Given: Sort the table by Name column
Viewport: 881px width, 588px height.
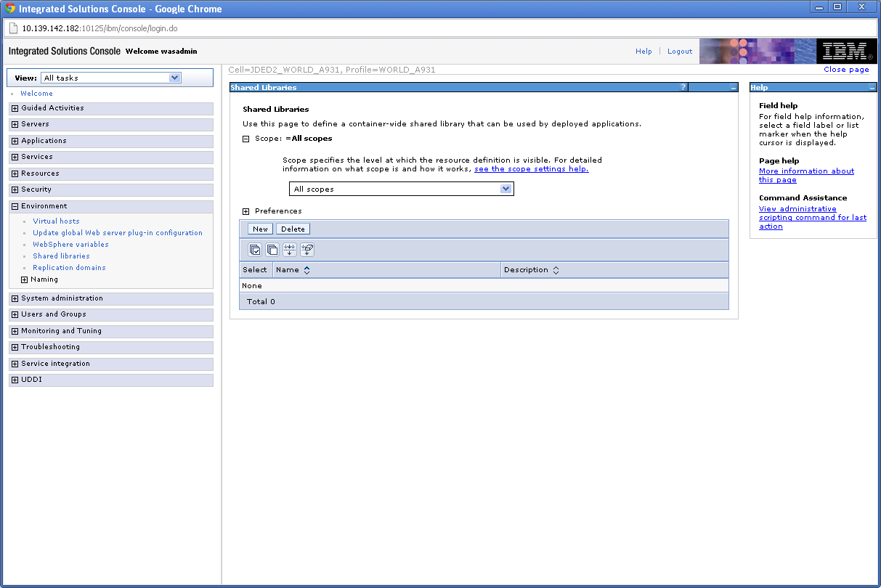Looking at the screenshot, I should [307, 270].
